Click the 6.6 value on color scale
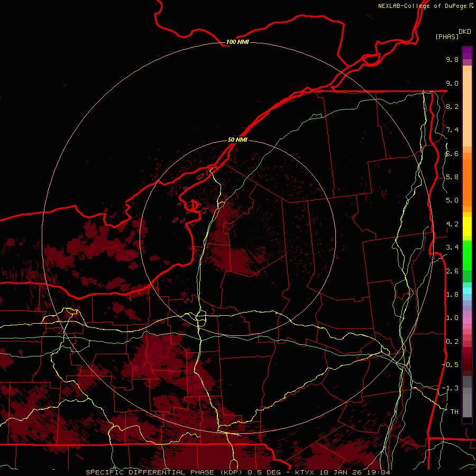The image size is (476, 476). (452, 153)
